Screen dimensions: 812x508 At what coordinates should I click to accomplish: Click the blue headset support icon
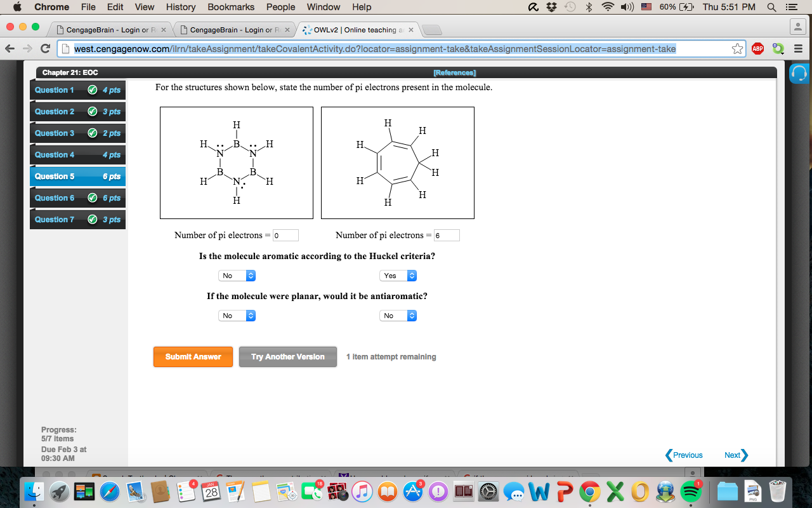click(797, 73)
